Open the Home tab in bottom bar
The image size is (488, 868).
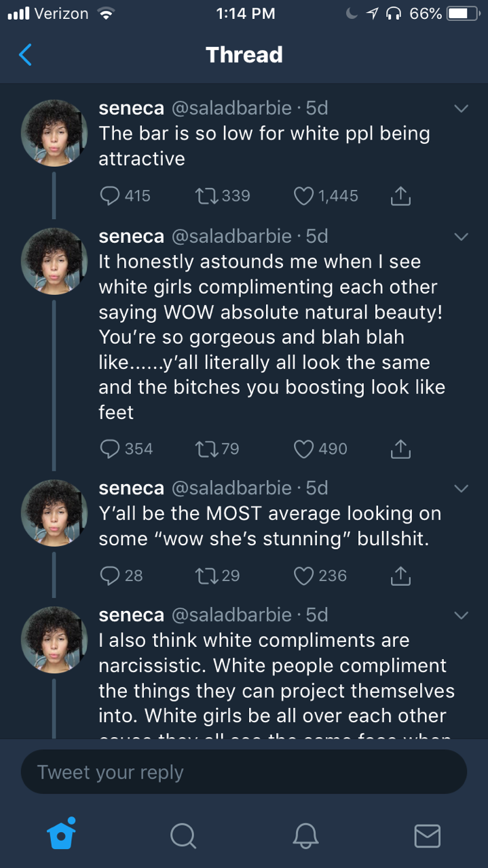61,835
